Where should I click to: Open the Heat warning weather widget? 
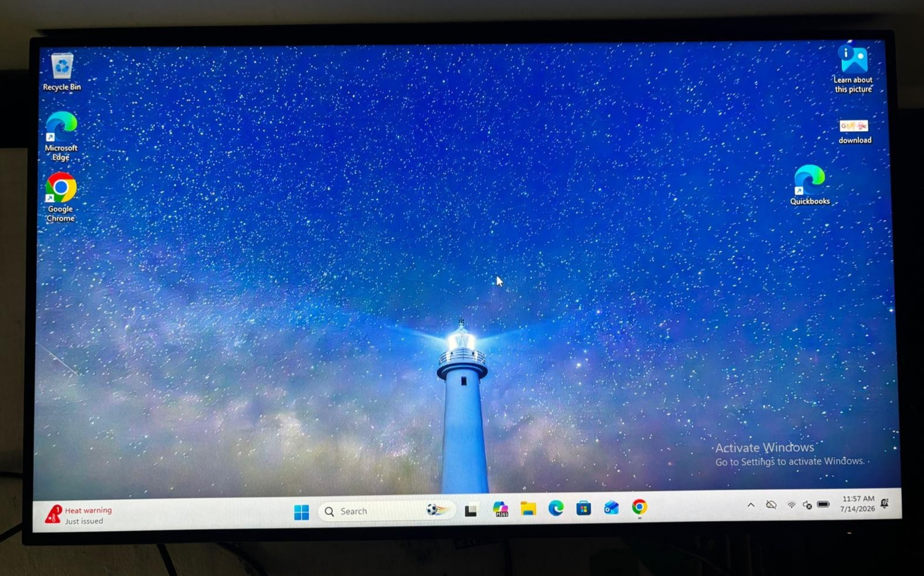pos(79,515)
